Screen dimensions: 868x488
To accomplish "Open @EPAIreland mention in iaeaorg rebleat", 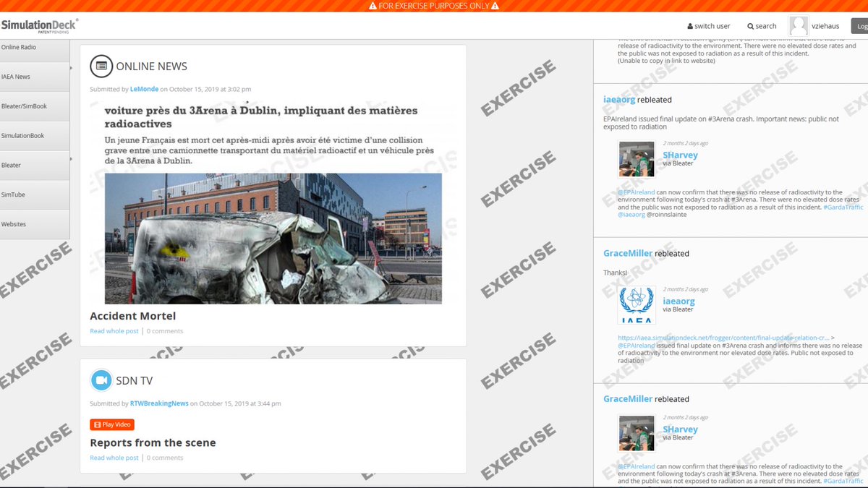I will pos(637,192).
